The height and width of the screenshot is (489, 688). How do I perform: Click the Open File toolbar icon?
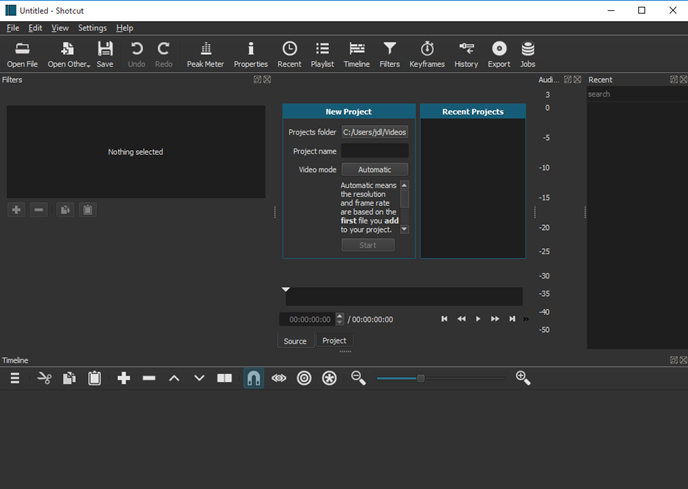[22, 54]
